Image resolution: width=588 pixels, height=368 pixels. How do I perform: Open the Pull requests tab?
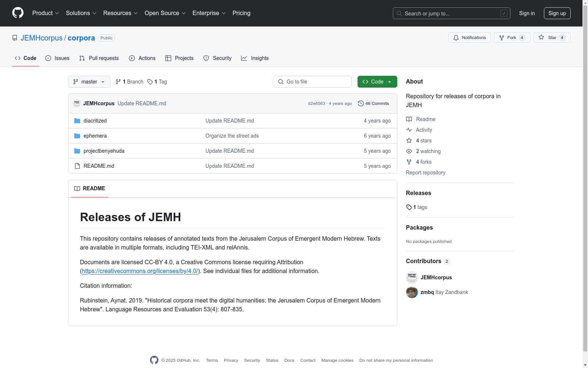[99, 58]
